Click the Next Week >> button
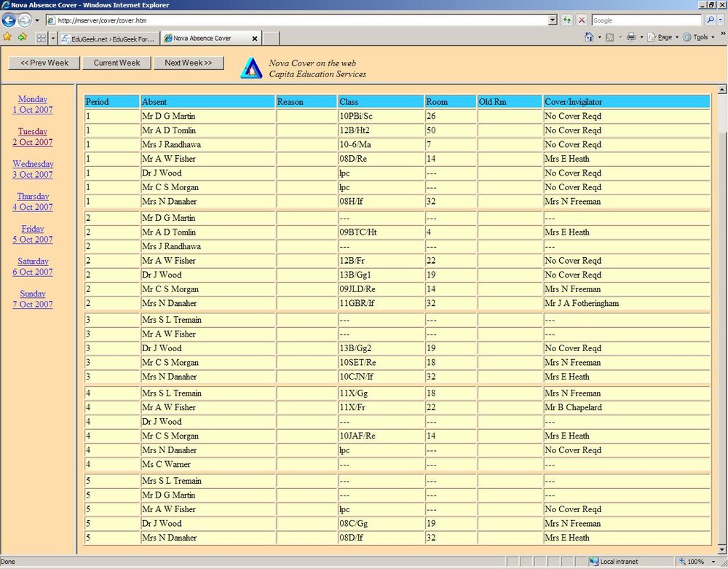728x569 pixels. click(188, 63)
